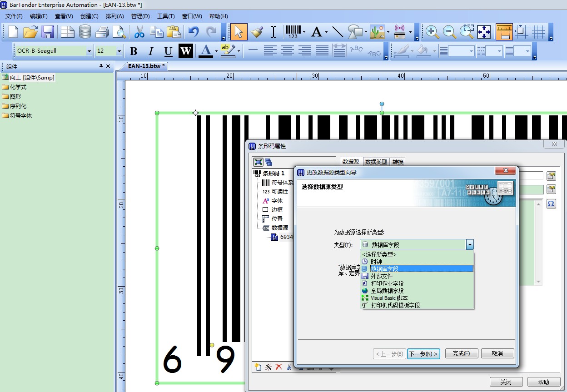Click the printer icon to print
The height and width of the screenshot is (392, 567).
102,32
